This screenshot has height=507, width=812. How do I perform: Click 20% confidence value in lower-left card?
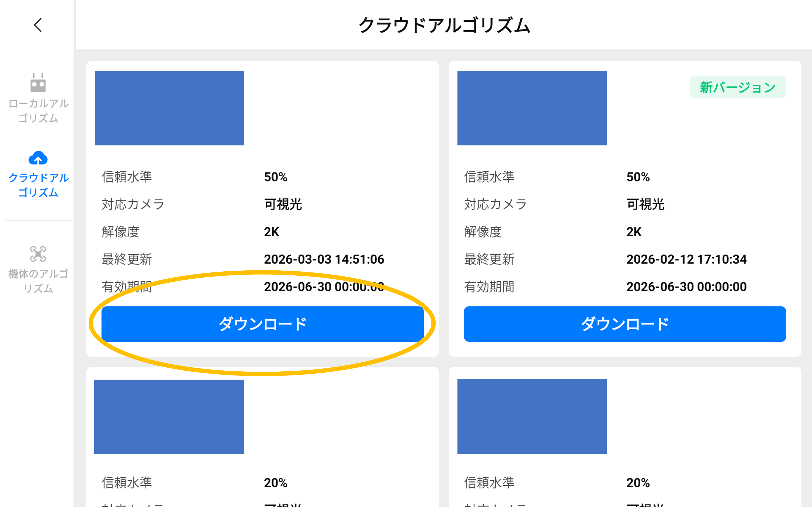275,483
